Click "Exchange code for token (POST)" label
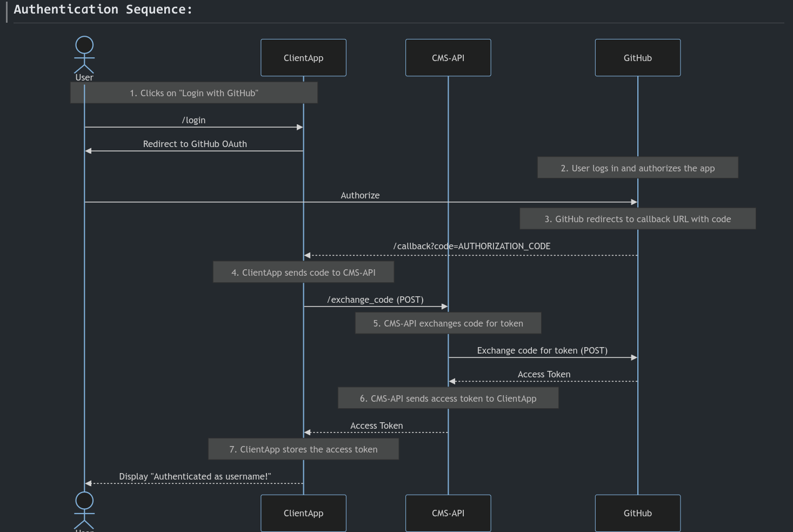The image size is (793, 532). (x=542, y=350)
